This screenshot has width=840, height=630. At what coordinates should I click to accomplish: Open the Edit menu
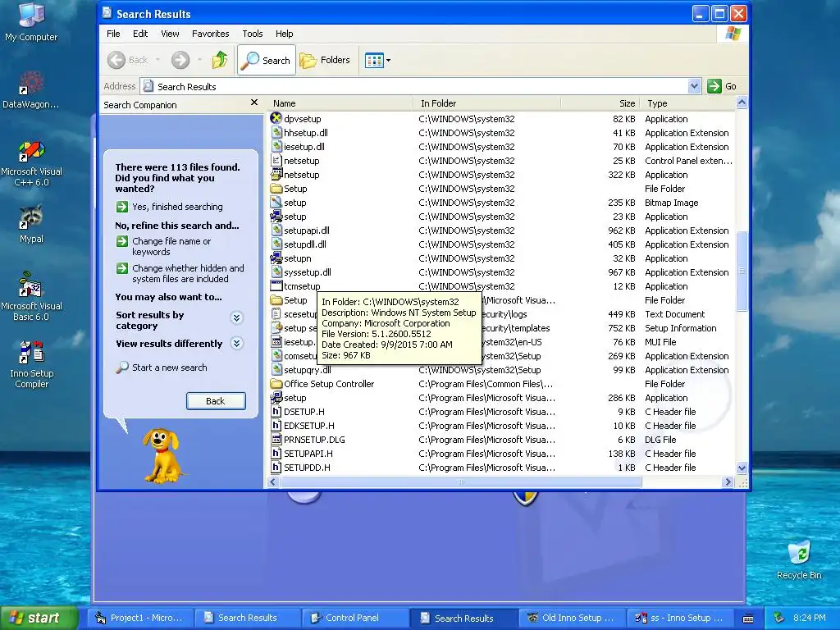pyautogui.click(x=140, y=34)
